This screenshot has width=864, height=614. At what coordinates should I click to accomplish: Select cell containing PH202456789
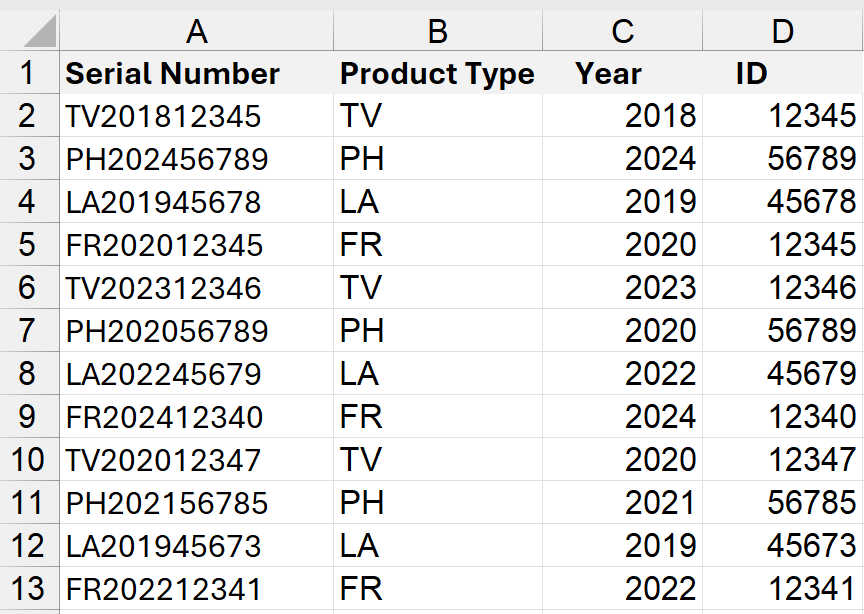167,159
